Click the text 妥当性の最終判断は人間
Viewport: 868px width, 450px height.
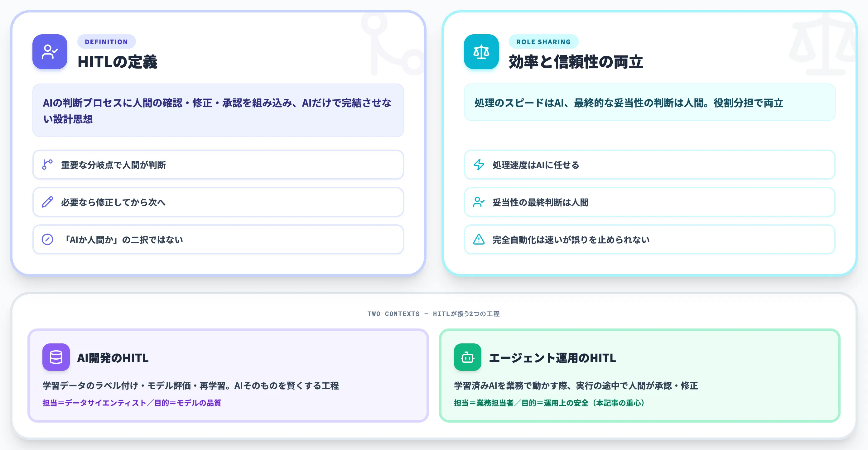pos(541,203)
